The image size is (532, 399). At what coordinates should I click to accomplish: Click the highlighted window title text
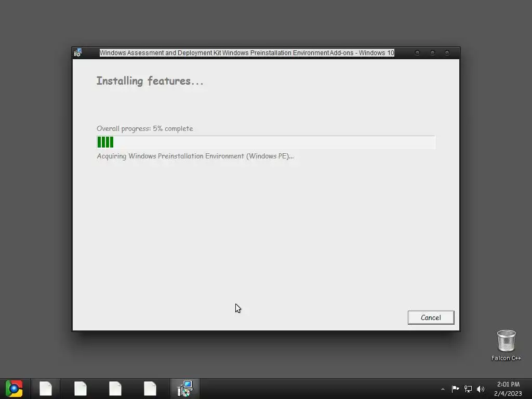[247, 53]
